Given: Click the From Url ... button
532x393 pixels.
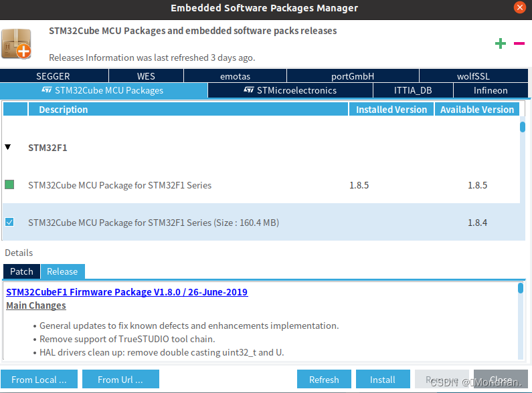Looking at the screenshot, I should pyautogui.click(x=120, y=379).
